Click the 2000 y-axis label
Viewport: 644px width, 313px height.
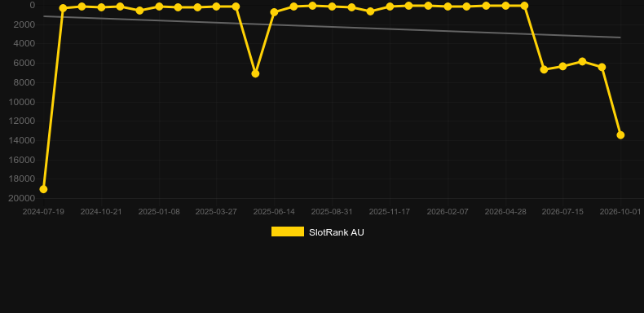[24, 24]
